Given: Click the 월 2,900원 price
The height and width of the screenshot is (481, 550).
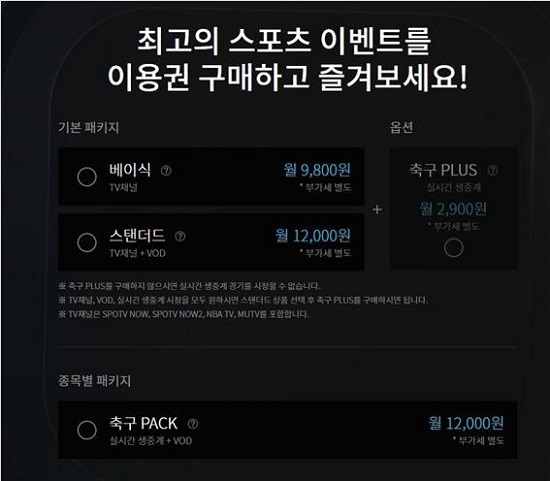Looking at the screenshot, I should (x=453, y=209).
